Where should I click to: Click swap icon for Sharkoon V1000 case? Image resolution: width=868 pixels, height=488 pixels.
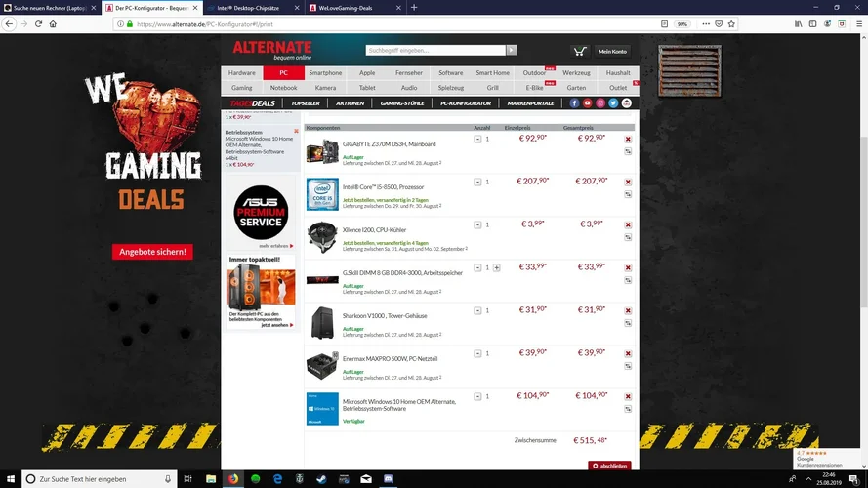[x=628, y=323]
